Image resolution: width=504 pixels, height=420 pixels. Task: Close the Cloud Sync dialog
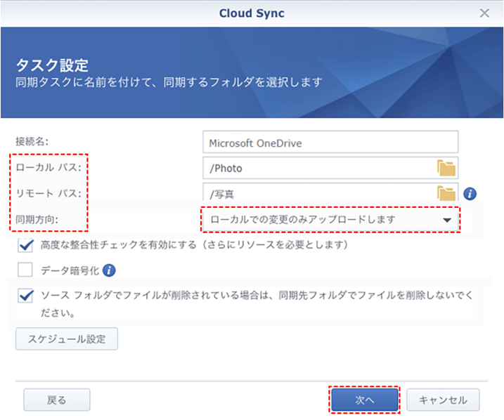click(484, 13)
